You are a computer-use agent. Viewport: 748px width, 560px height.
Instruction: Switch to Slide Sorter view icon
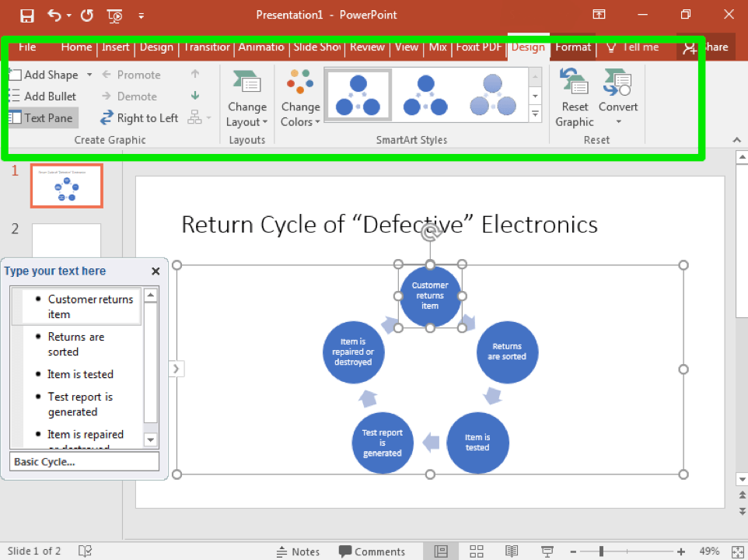475,551
